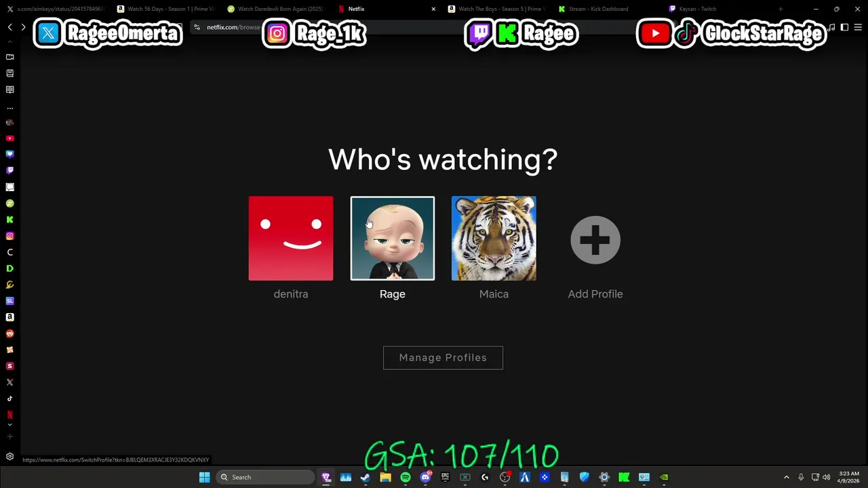Open Netflix from the browser sidebar
The width and height of the screenshot is (868, 488).
[x=9, y=414]
